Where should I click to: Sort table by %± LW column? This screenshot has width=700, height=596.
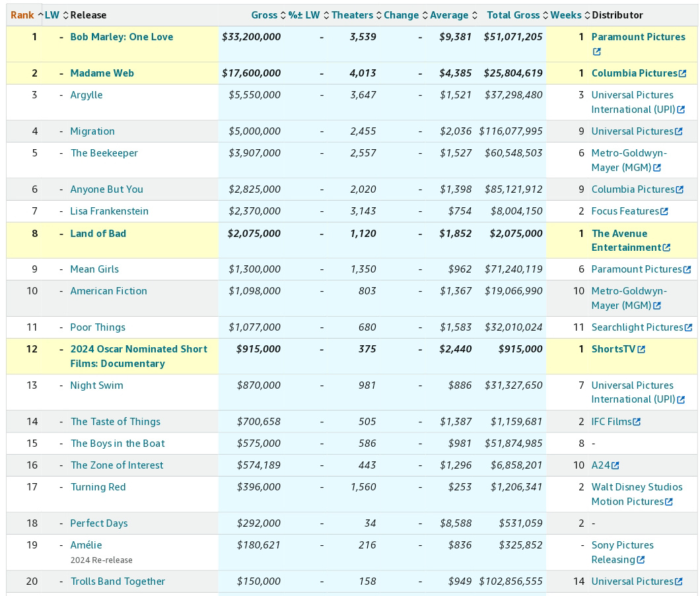pyautogui.click(x=308, y=15)
